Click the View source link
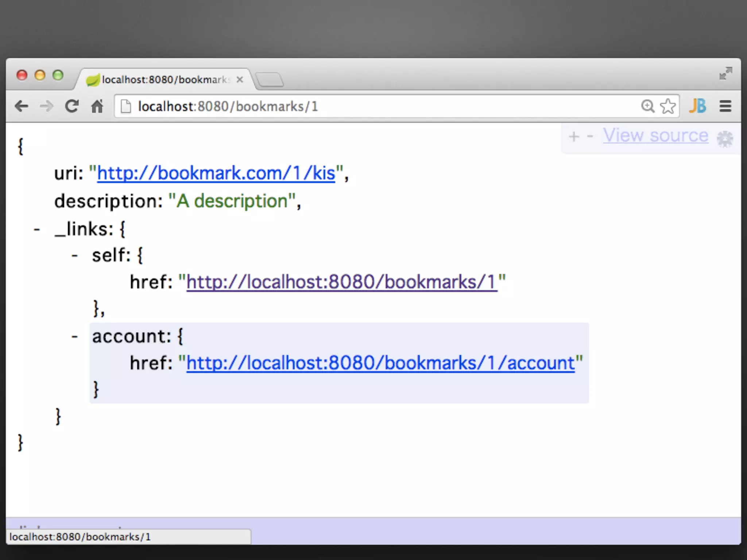The height and width of the screenshot is (560, 747). [655, 136]
